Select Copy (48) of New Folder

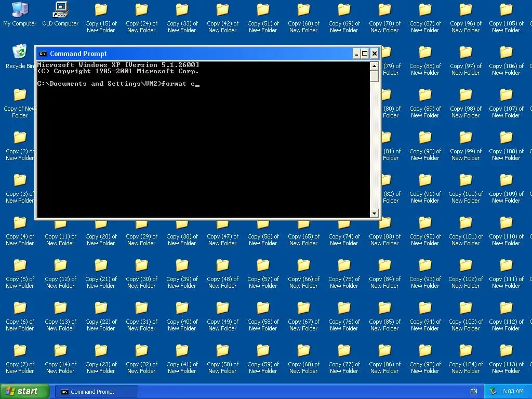click(x=222, y=273)
